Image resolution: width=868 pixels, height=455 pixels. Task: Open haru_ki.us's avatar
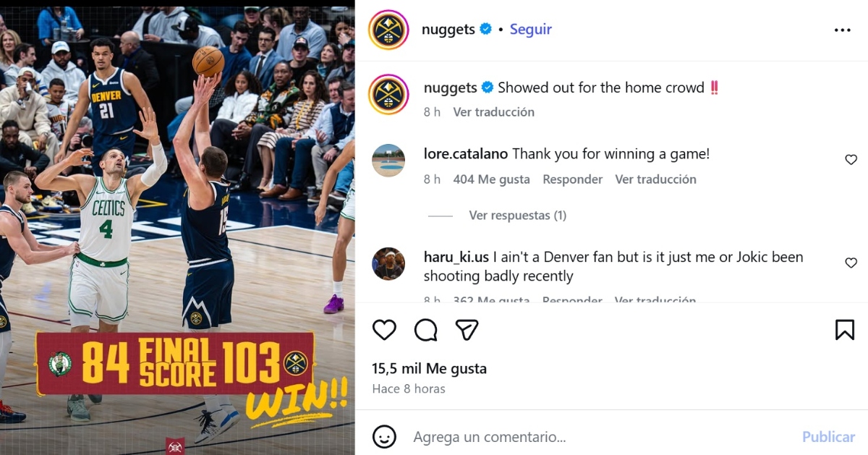point(388,264)
